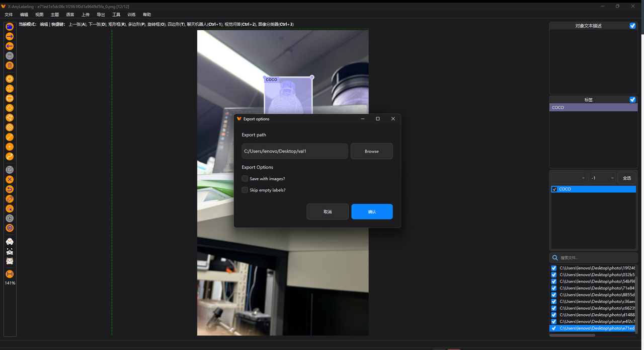The width and height of the screenshot is (644, 350).
Task: Click the fit width icon above 141%
Action: [10, 274]
